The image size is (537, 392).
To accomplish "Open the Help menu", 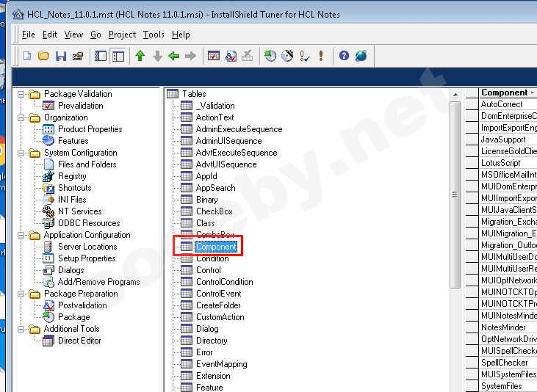I will (181, 35).
